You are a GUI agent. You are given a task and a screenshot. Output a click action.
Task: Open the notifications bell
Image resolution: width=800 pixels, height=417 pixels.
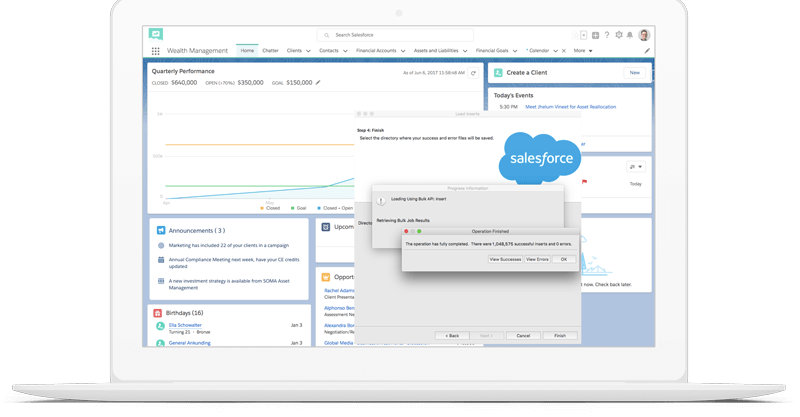pos(630,35)
